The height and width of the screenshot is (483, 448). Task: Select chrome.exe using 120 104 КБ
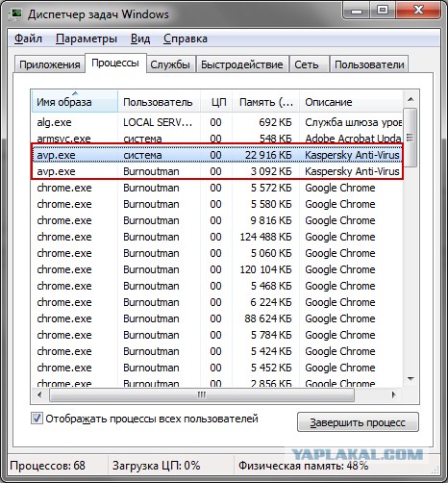tap(217, 269)
